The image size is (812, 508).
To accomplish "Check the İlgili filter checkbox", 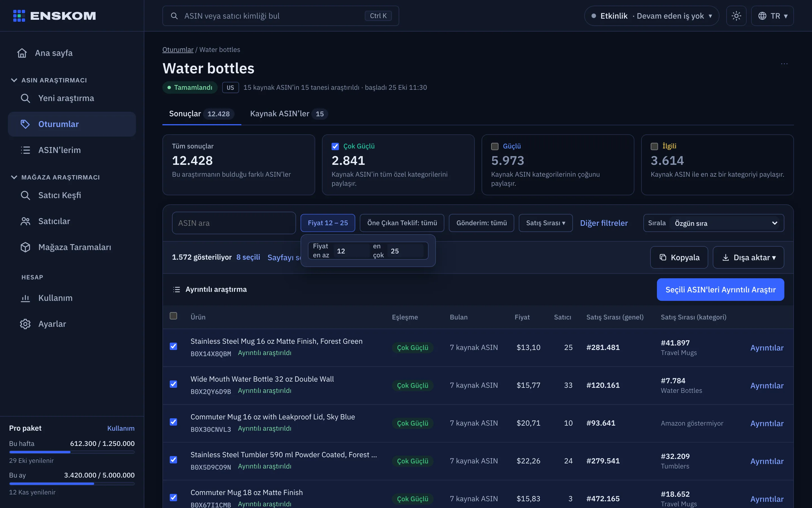I will 654,146.
